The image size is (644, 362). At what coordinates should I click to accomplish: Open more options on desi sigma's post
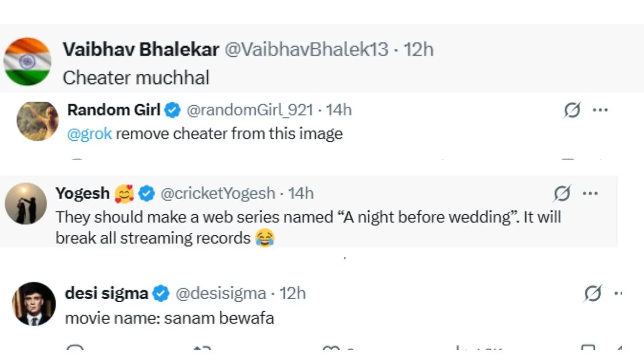(x=619, y=293)
